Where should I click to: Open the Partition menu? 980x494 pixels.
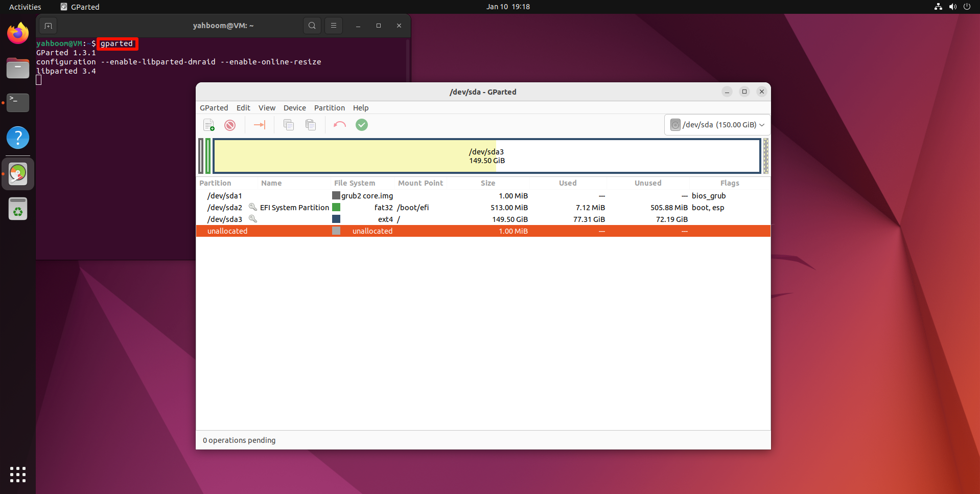click(330, 108)
